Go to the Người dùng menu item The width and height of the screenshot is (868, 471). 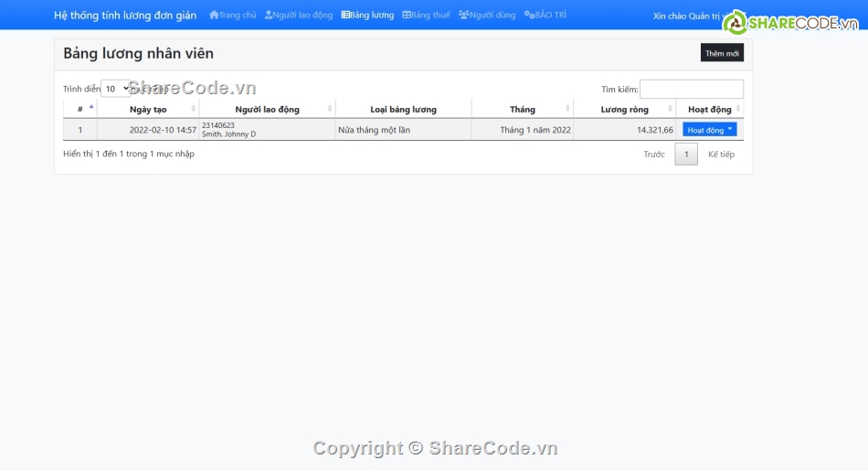tap(492, 16)
